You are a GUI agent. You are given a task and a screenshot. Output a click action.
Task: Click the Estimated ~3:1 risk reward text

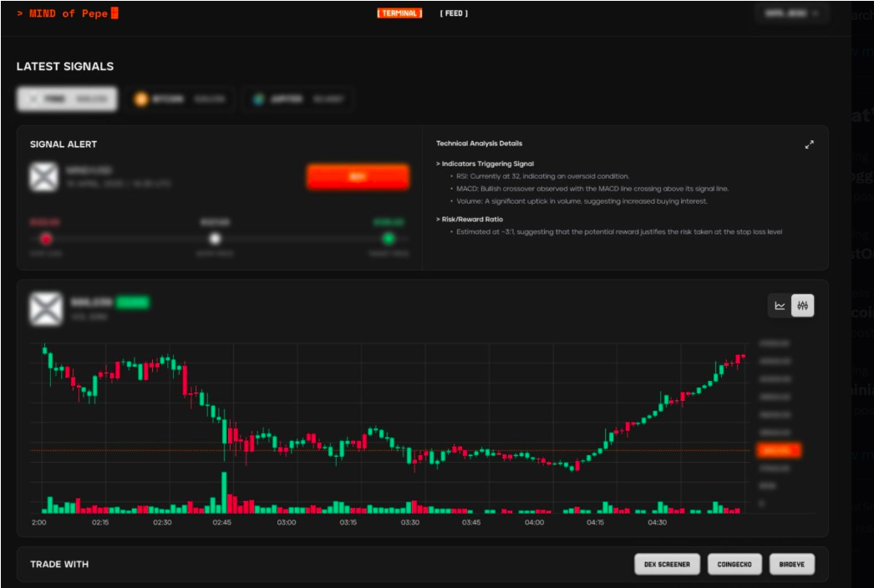(x=619, y=232)
